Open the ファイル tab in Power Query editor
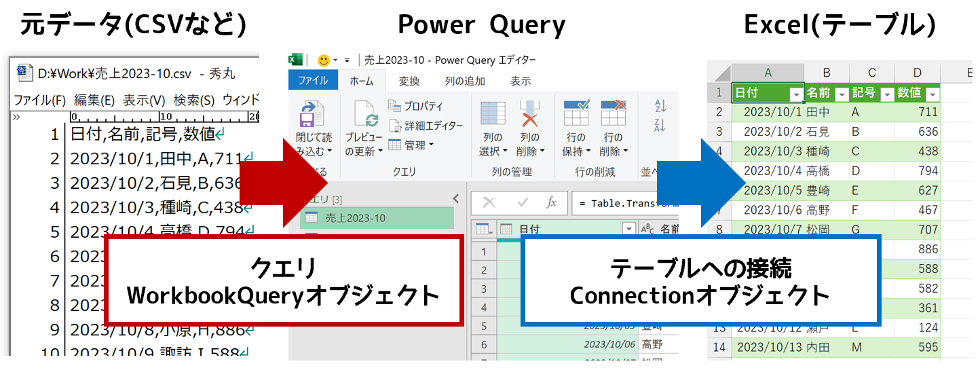The height and width of the screenshot is (368, 980). point(313,80)
